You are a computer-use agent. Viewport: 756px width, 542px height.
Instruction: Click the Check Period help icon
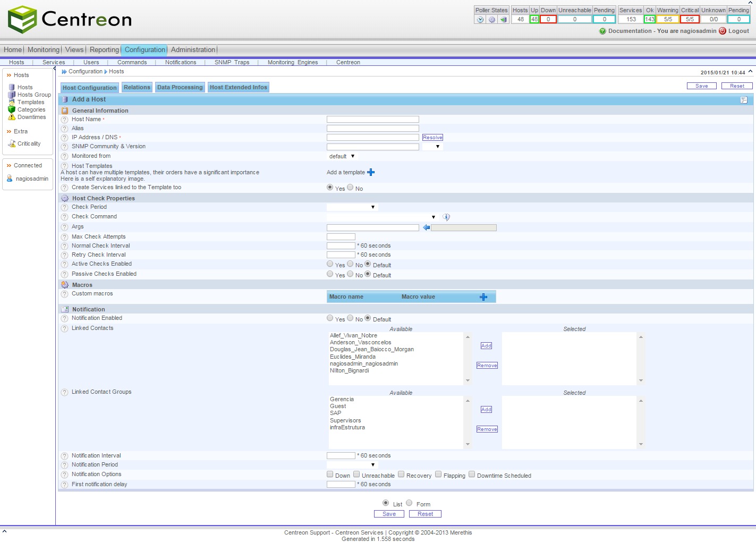(65, 207)
